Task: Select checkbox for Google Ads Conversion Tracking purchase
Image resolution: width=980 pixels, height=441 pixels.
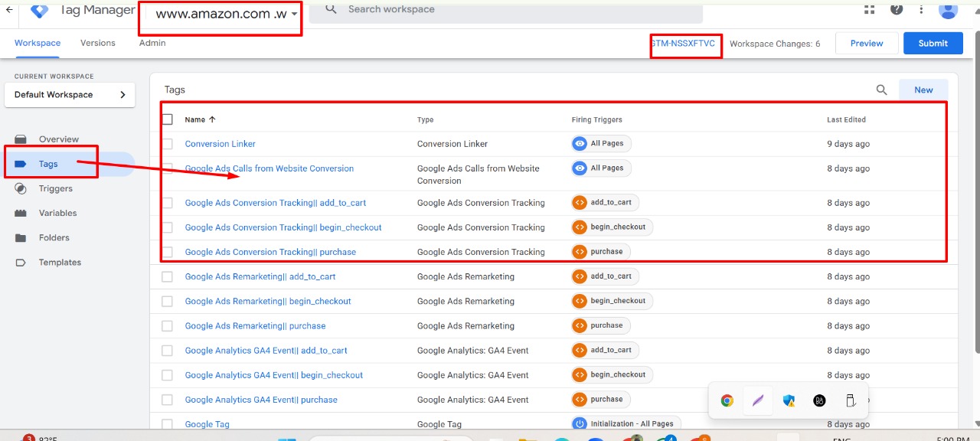Action: (167, 252)
